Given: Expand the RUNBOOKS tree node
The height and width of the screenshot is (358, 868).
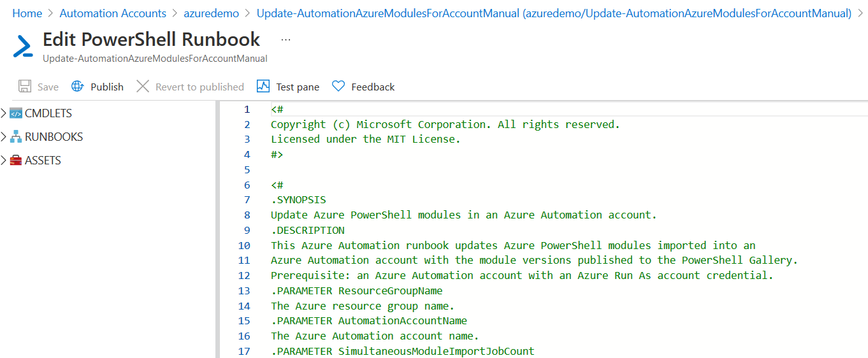Looking at the screenshot, I should click(4, 137).
